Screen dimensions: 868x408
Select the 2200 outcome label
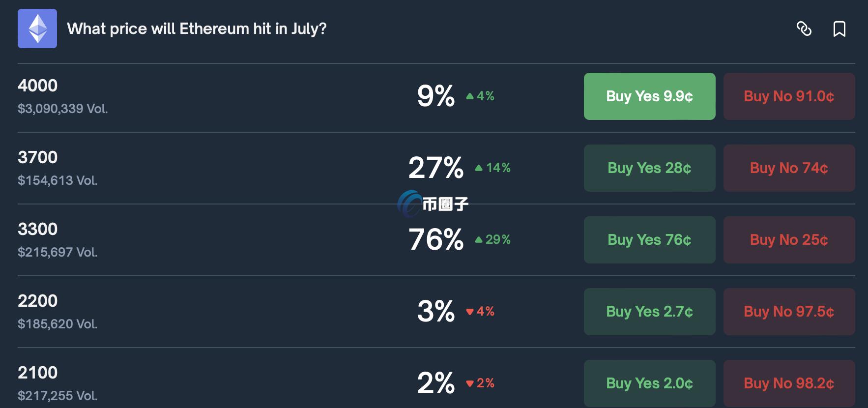(38, 301)
